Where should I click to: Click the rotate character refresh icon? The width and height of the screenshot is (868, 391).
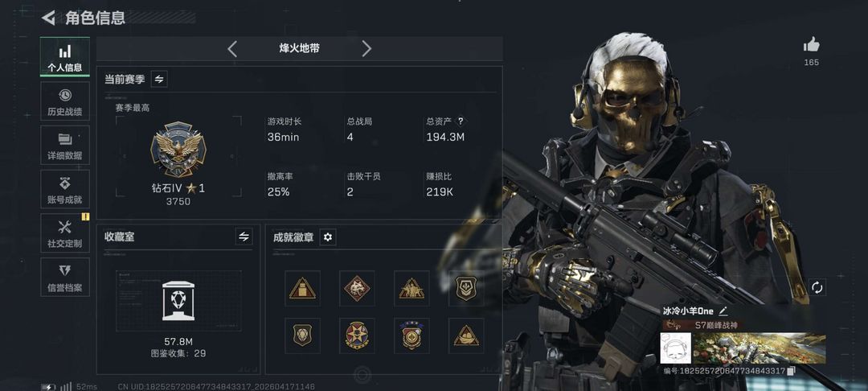click(x=817, y=287)
